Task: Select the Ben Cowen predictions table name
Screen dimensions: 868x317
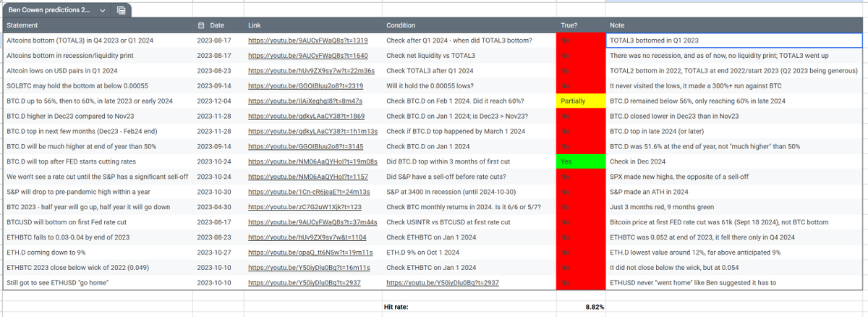Action: (50, 10)
